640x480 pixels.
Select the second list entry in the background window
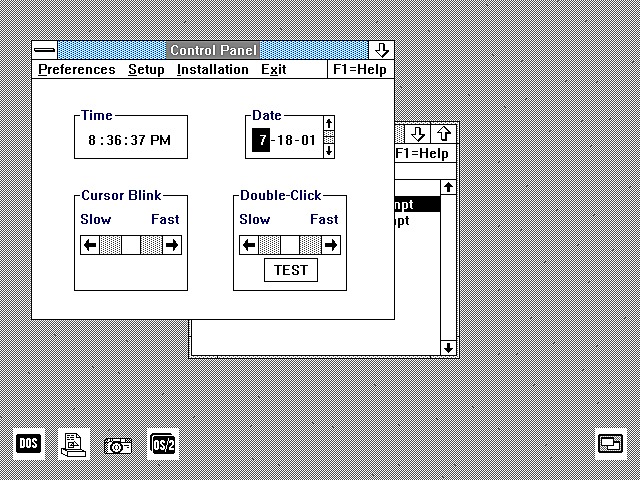[x=418, y=221]
